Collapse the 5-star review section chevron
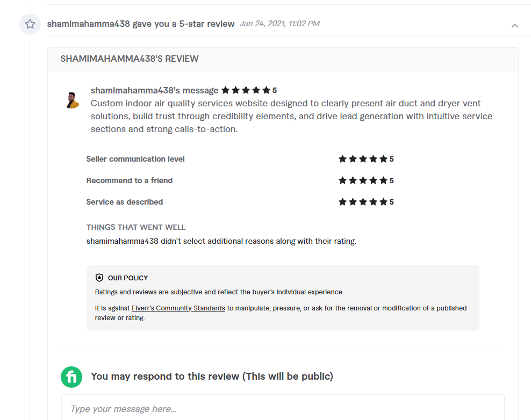Image resolution: width=531 pixels, height=420 pixels. click(515, 25)
